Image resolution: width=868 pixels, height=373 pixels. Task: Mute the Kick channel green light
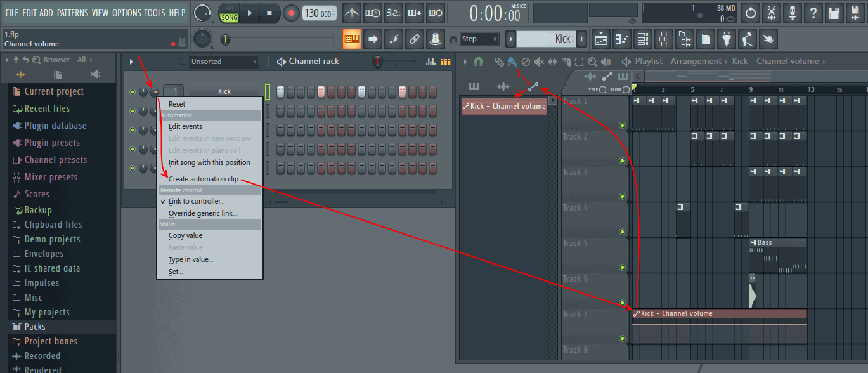click(132, 92)
